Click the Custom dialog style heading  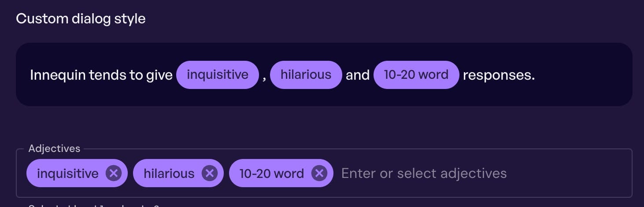pos(81,19)
